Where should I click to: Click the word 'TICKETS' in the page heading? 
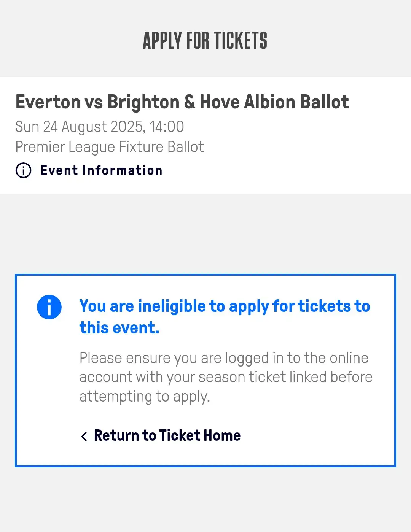click(x=240, y=40)
